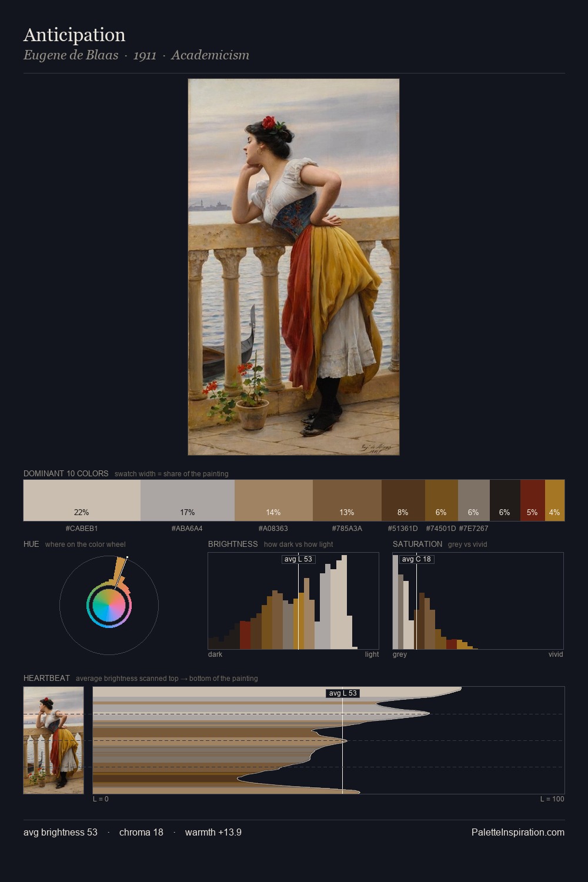Click the "avg C 18" label in Saturation chart

coord(416,559)
